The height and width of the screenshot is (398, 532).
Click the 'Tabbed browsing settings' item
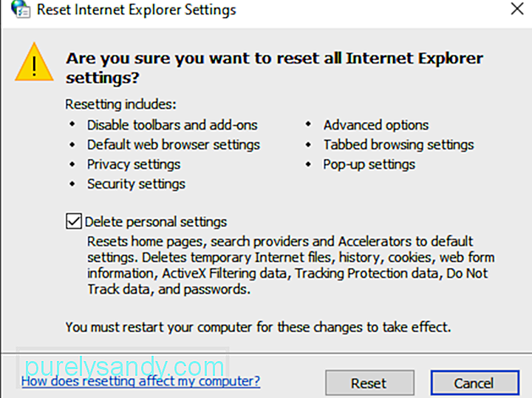point(399,145)
